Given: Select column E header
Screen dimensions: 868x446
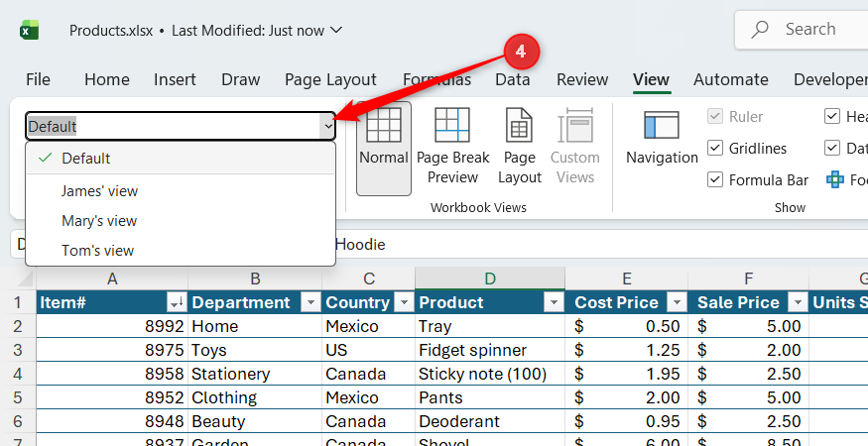Looking at the screenshot, I should 627,279.
